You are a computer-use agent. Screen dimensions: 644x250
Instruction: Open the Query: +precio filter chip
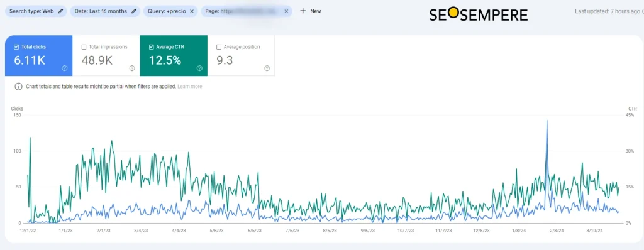click(170, 11)
